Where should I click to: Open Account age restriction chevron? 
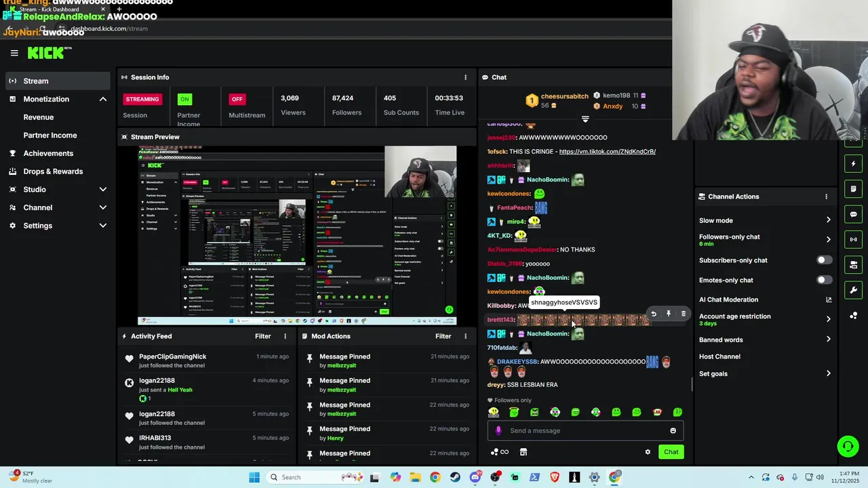pos(828,319)
